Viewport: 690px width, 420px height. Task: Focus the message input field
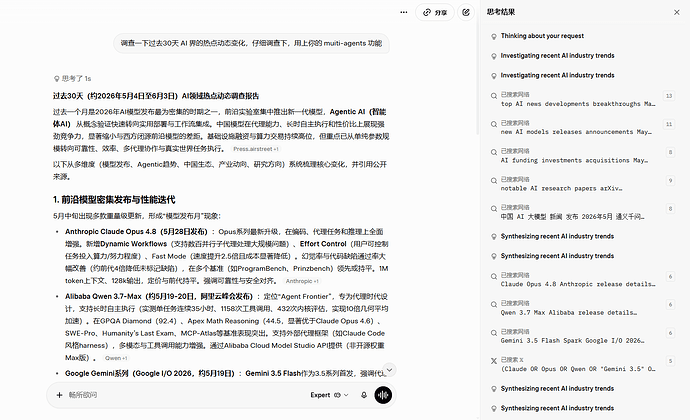[185, 395]
